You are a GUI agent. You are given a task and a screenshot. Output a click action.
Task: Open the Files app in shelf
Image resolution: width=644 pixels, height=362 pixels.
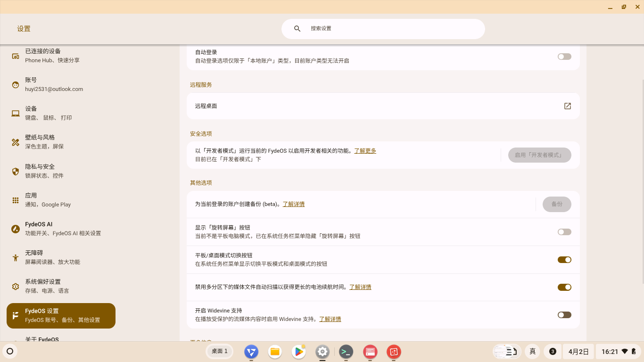(275, 352)
